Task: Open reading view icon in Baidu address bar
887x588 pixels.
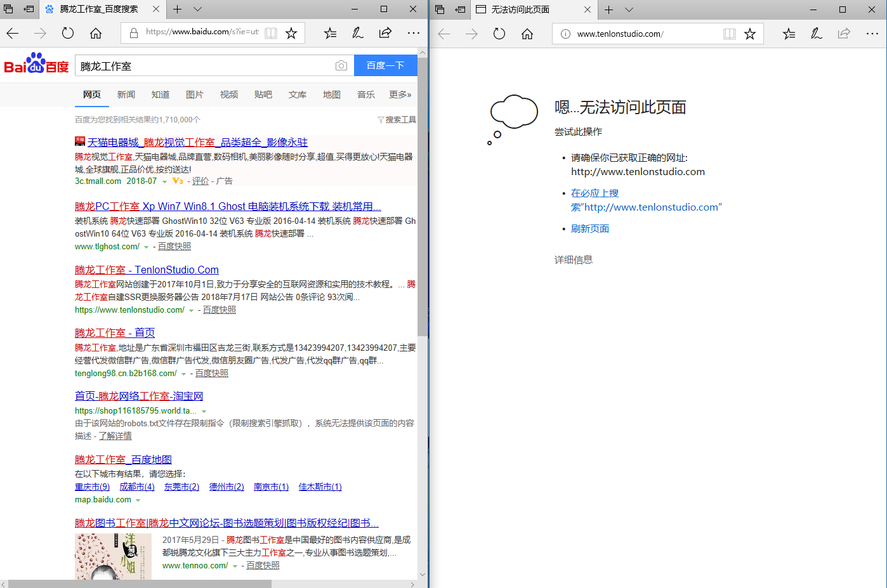Action: [271, 34]
